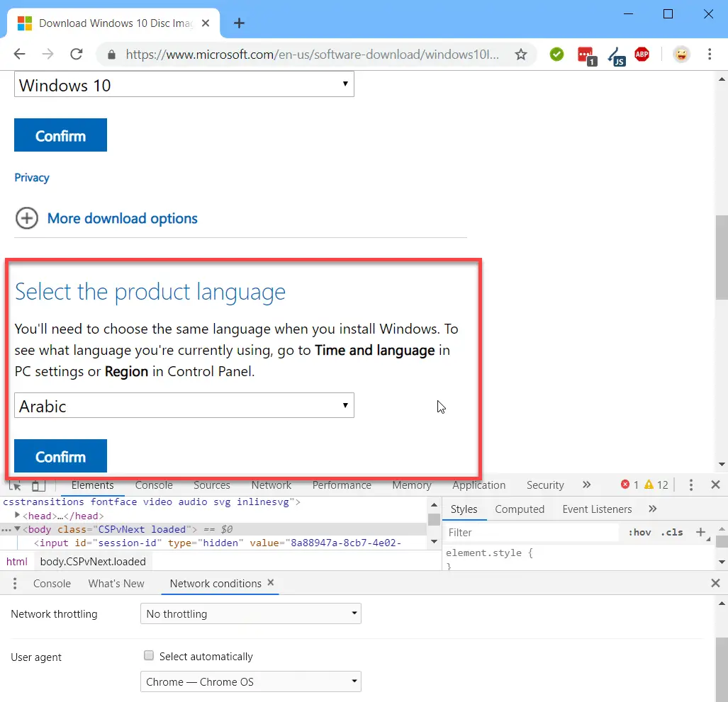Open the Application tab
The height and width of the screenshot is (702, 728).
coord(478,485)
